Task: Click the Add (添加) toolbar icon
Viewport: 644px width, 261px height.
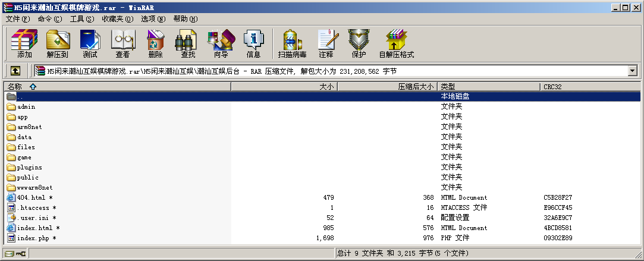Action: 24,43
